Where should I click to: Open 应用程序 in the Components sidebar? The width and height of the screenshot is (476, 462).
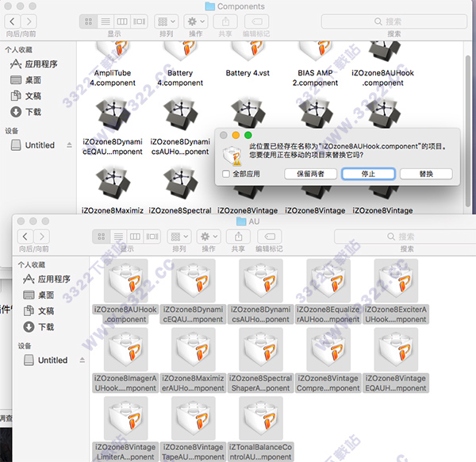pos(34,64)
